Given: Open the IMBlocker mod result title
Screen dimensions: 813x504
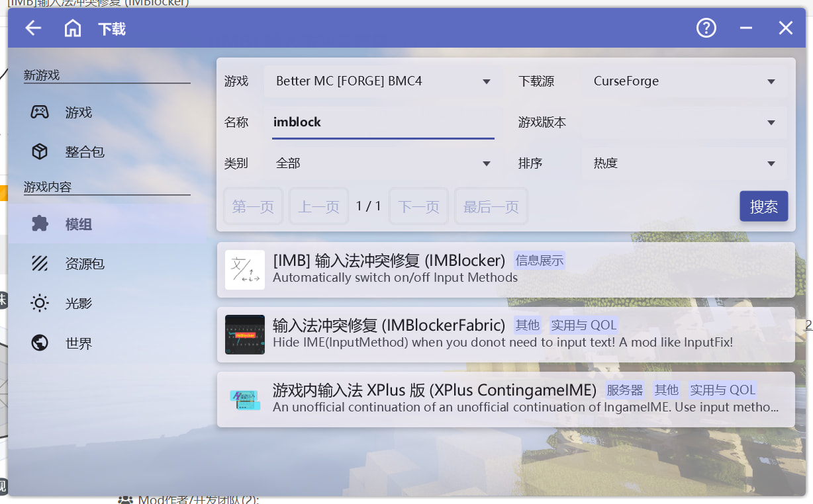Looking at the screenshot, I should (389, 260).
